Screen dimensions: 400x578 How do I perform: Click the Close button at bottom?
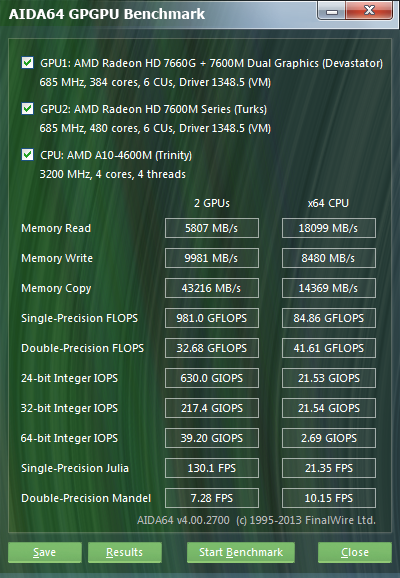tap(355, 552)
